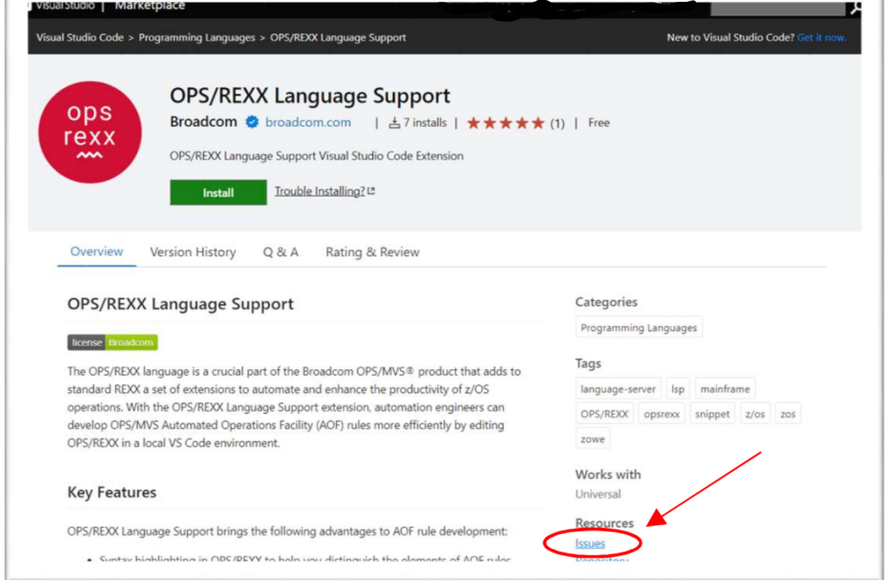Go to Visual Studio Code breadcrumb
This screenshot has width=888, height=588.
pyautogui.click(x=80, y=38)
